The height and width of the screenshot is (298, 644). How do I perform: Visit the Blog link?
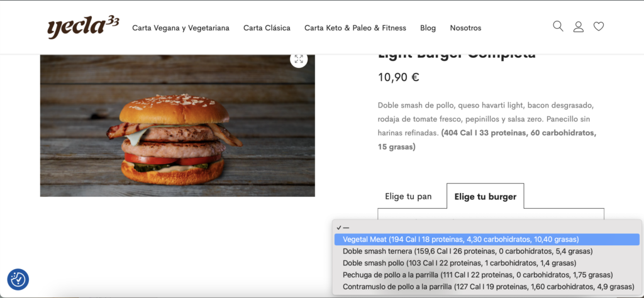[x=428, y=28]
